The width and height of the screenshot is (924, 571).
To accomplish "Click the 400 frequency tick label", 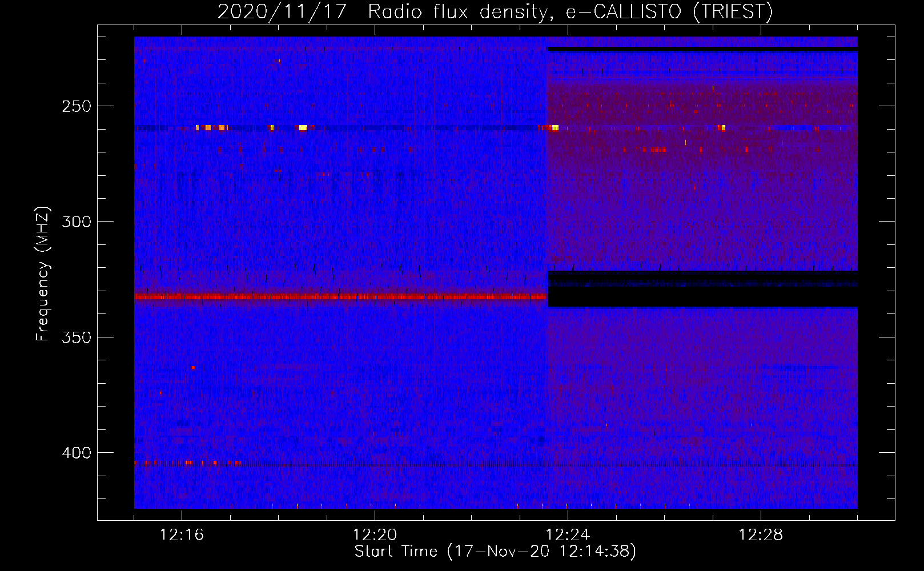I will tap(77, 453).
